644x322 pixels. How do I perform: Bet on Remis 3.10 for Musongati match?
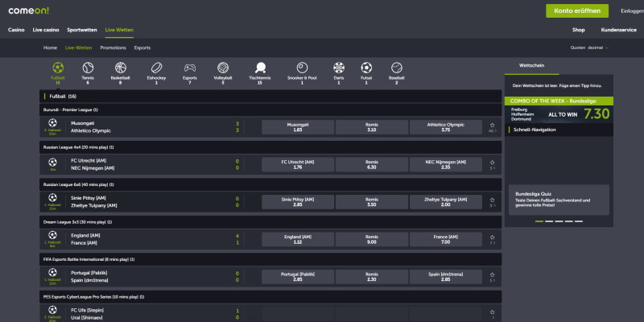coord(372,127)
